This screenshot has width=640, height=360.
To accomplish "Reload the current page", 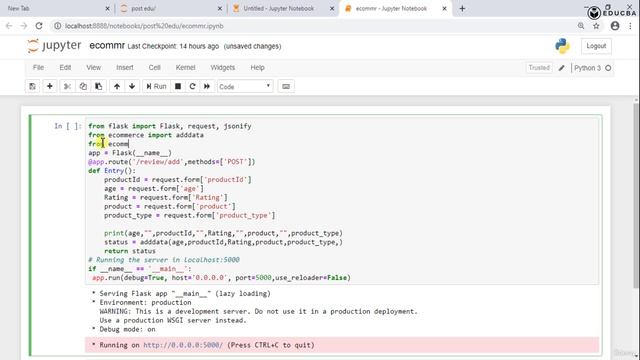I will pos(39,26).
